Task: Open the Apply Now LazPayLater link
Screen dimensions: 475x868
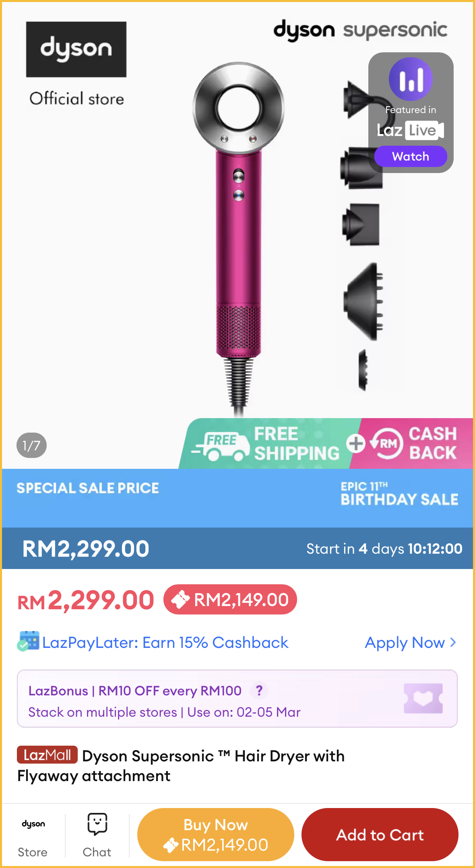Action: [x=410, y=643]
